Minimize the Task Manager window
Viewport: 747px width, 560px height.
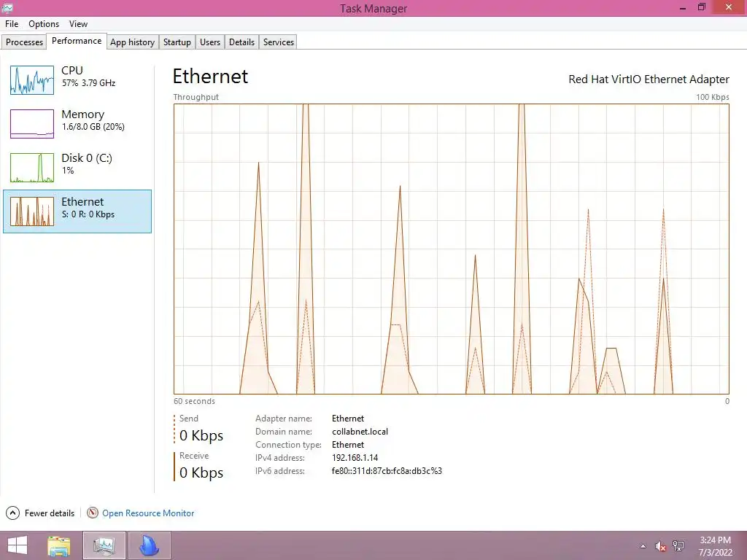click(683, 7)
